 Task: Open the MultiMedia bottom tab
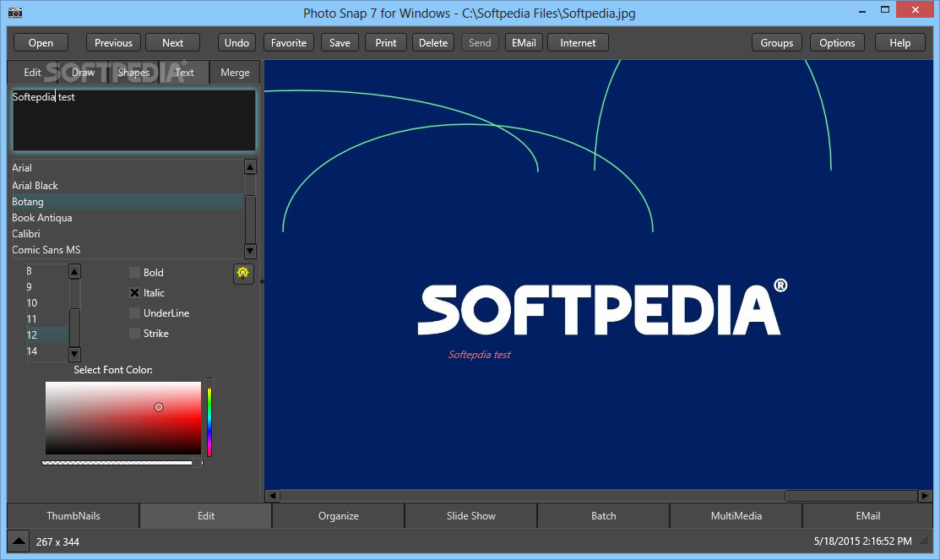736,515
